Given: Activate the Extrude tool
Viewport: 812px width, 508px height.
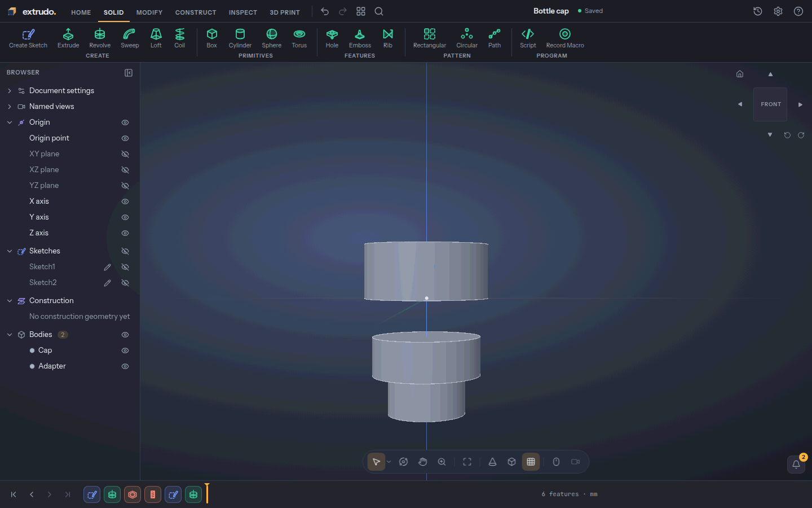Looking at the screenshot, I should (68, 38).
